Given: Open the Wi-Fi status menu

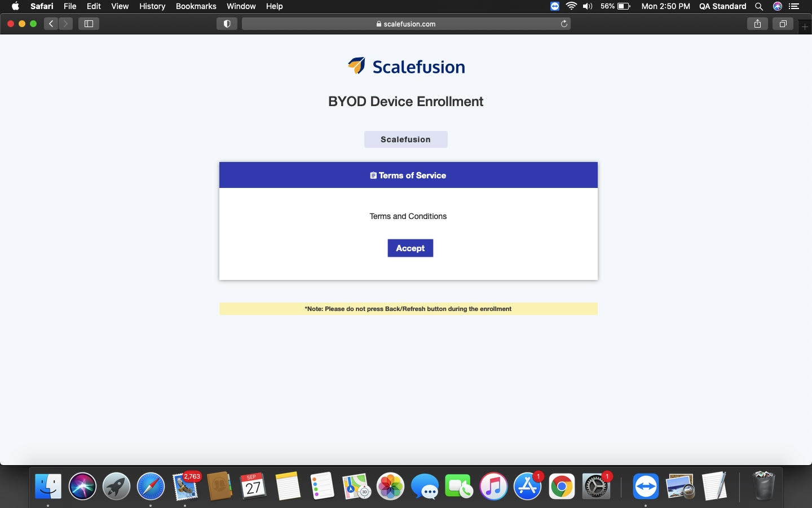Looking at the screenshot, I should (x=571, y=6).
